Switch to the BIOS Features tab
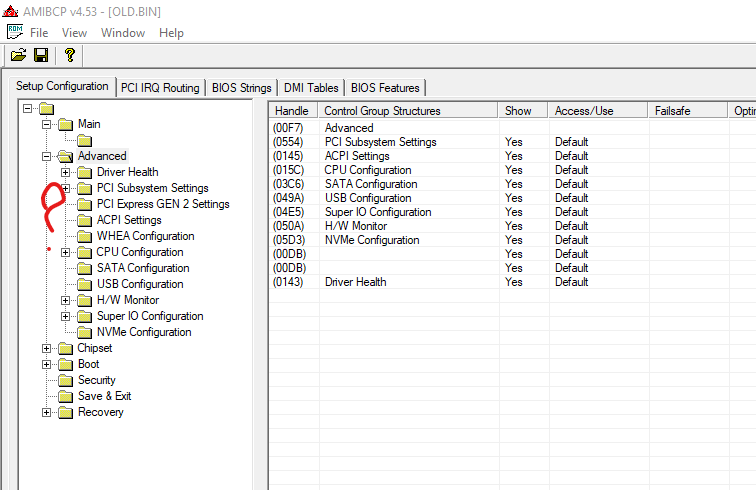Image resolution: width=756 pixels, height=490 pixels. point(385,88)
